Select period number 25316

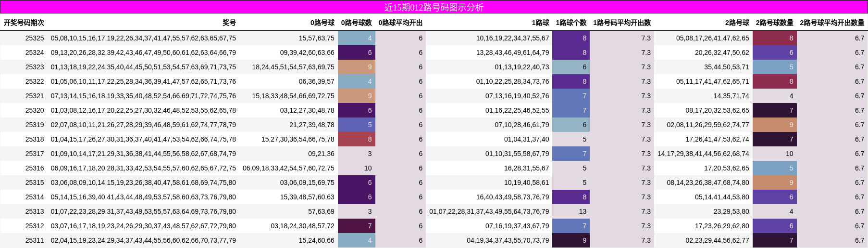tap(35, 168)
